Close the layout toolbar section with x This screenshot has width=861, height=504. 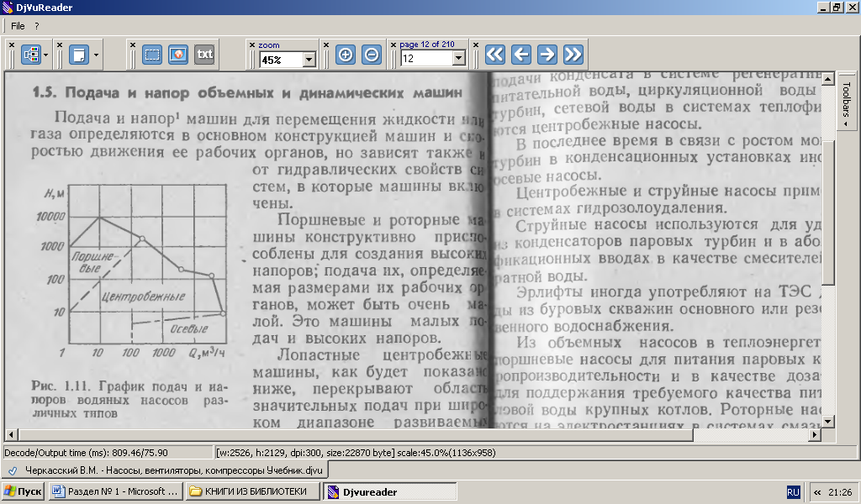point(12,45)
